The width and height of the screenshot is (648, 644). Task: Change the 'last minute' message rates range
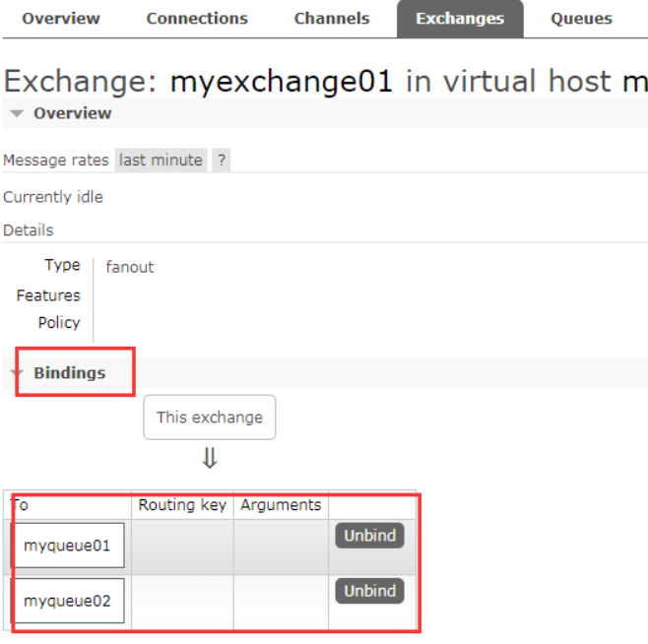tap(161, 160)
